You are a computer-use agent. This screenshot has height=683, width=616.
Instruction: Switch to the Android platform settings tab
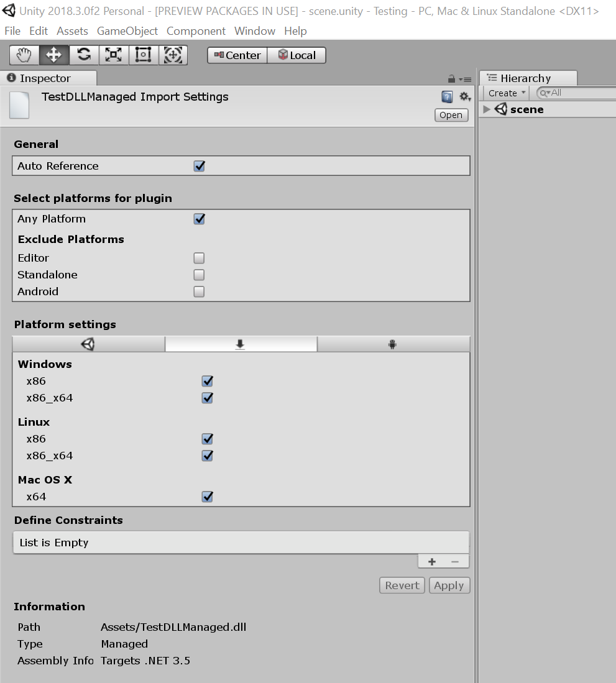pyautogui.click(x=393, y=344)
